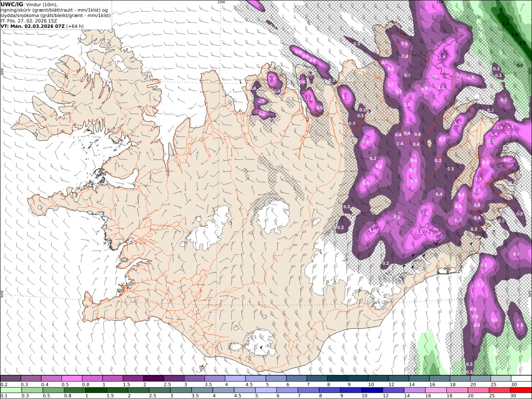Pick the darkest purple snow swatch at 2
Viewport: 532px width, 399px height.
pos(153,379)
